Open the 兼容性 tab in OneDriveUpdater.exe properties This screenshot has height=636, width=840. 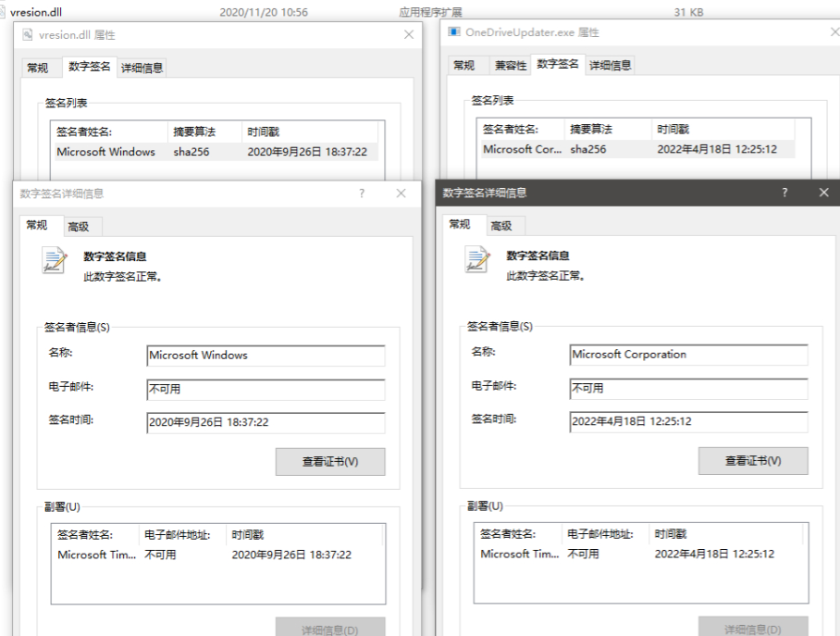pyautogui.click(x=510, y=65)
